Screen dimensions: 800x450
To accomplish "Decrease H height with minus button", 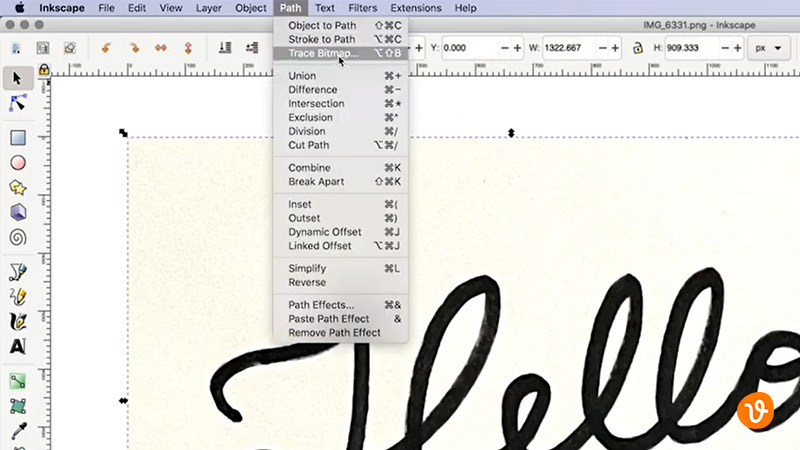I will [725, 48].
